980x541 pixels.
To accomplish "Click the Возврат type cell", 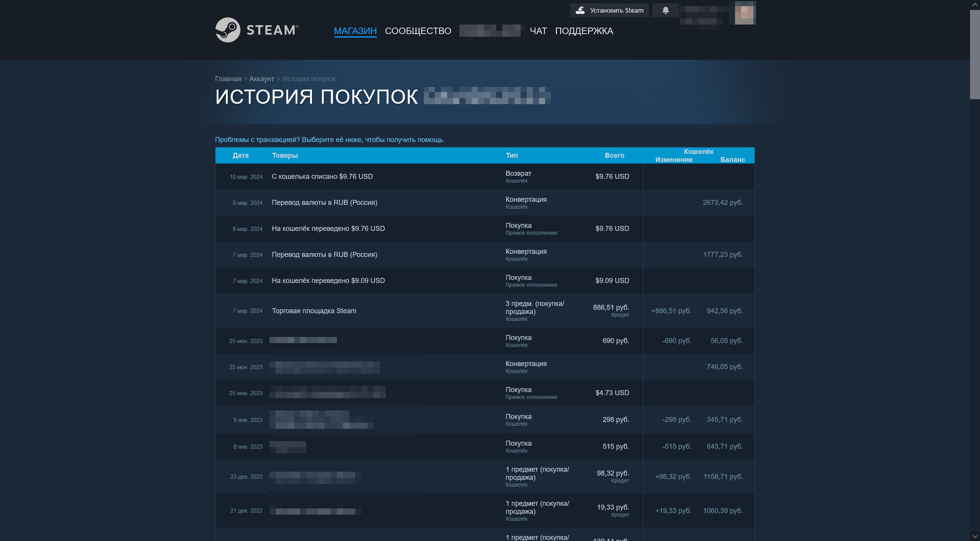I will (x=518, y=177).
